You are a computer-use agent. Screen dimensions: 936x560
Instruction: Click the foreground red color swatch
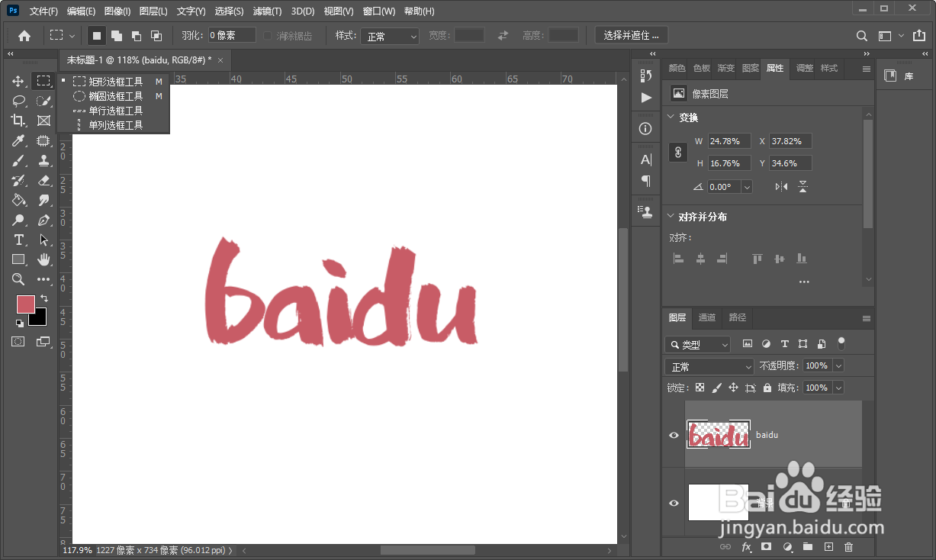pyautogui.click(x=25, y=304)
